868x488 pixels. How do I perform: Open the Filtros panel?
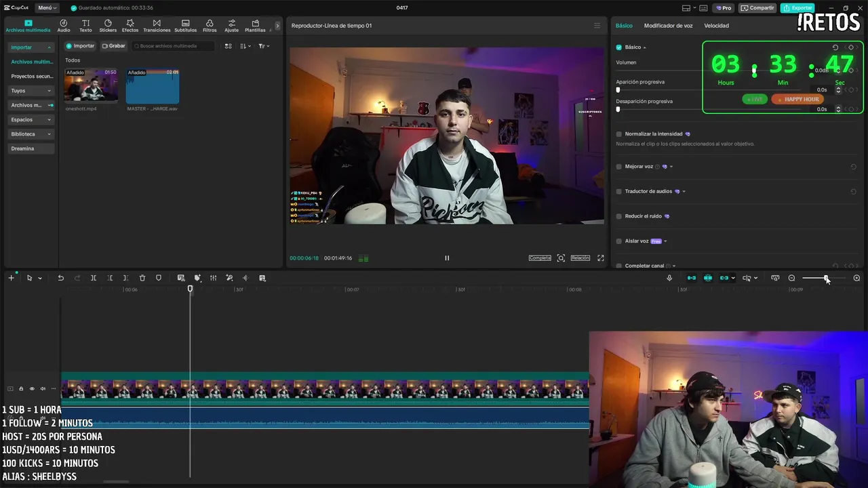pos(210,26)
